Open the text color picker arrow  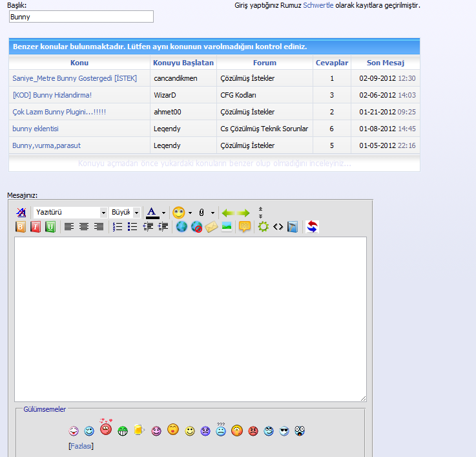(163, 213)
